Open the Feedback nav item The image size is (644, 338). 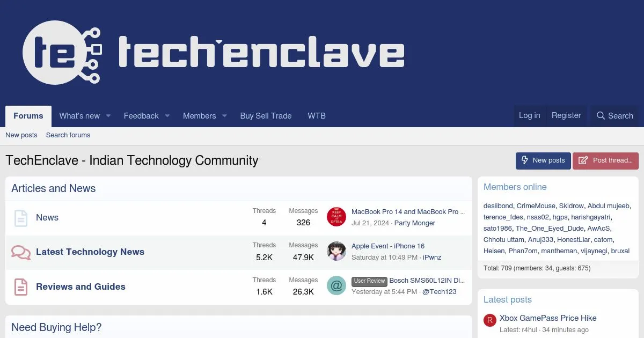(x=141, y=116)
